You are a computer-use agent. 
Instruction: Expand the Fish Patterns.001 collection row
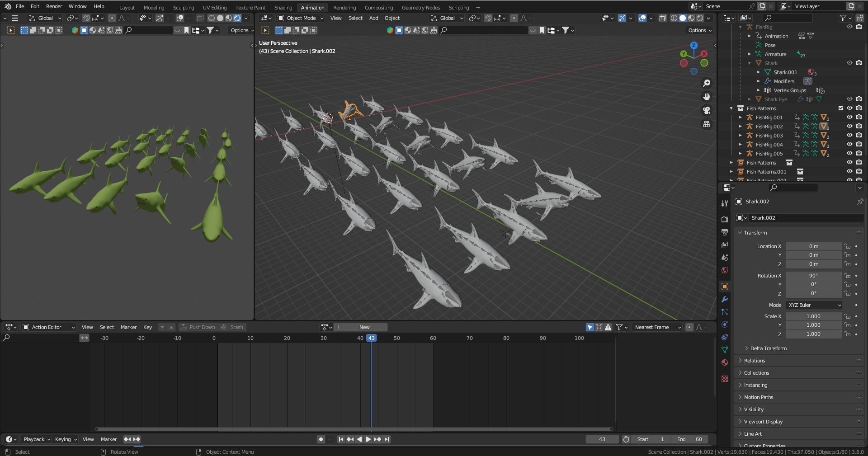pos(731,172)
